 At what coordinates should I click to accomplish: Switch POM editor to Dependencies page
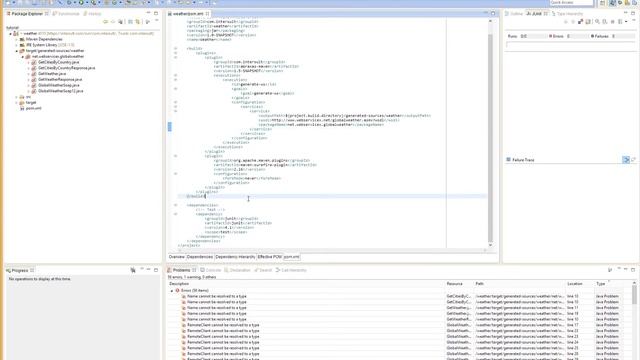[200, 257]
